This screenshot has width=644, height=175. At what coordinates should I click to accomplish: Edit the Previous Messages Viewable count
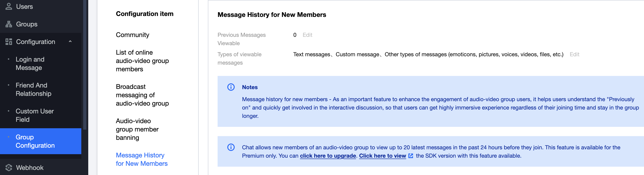pyautogui.click(x=307, y=35)
